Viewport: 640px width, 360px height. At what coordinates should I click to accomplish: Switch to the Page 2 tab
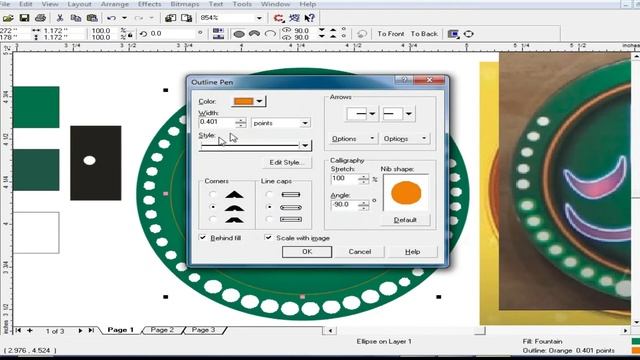tap(162, 330)
